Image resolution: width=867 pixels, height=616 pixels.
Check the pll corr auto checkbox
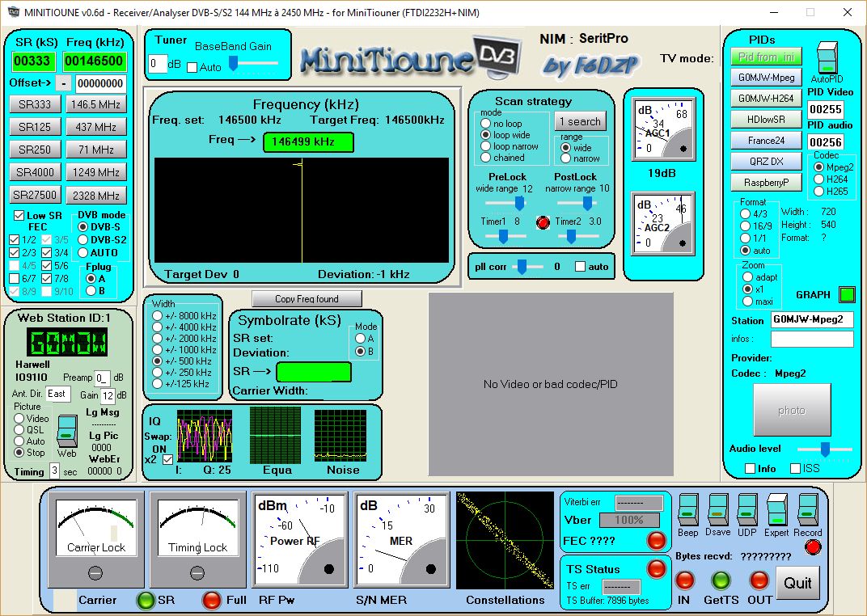coord(580,266)
